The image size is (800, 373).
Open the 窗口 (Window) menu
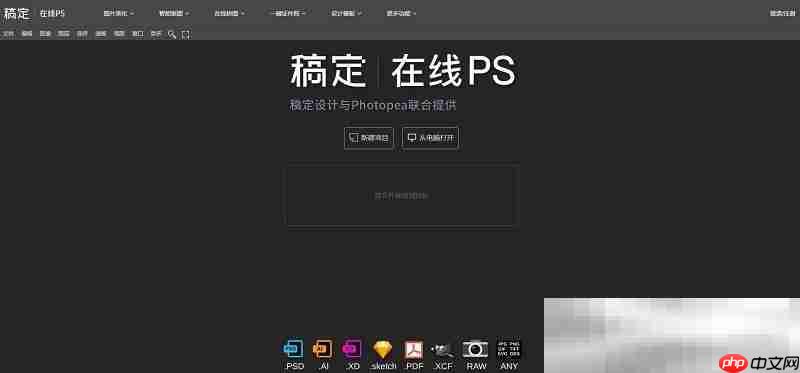pyautogui.click(x=138, y=34)
